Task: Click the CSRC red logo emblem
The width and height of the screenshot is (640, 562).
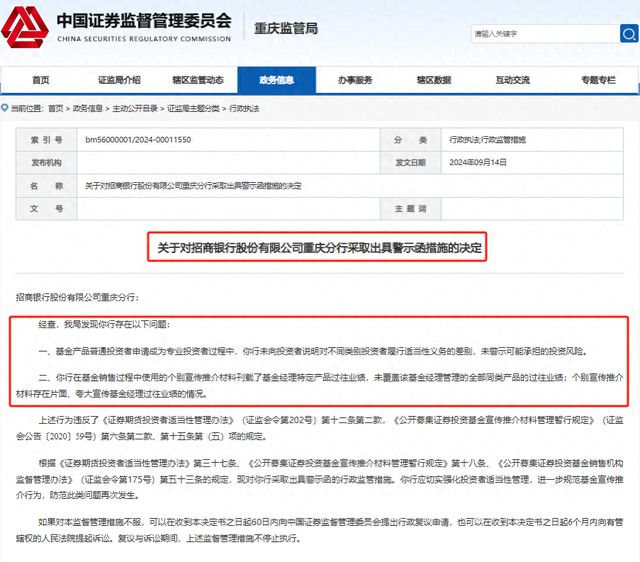Action: point(25,27)
